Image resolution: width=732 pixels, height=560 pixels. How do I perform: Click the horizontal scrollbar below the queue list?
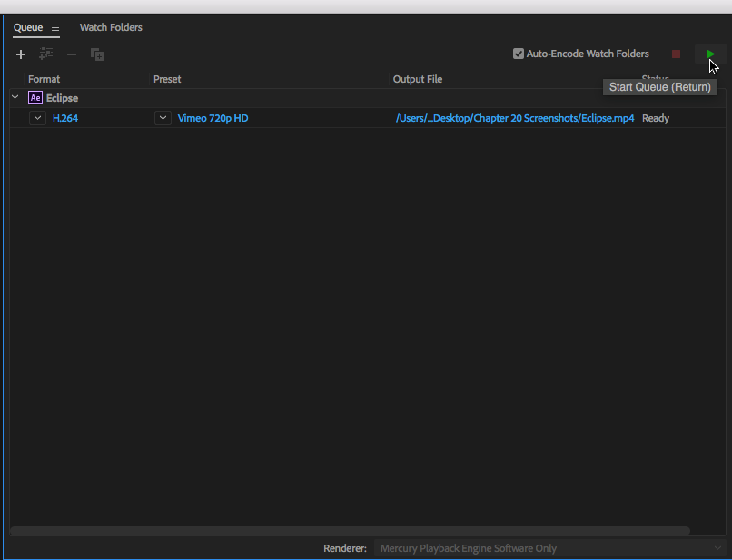click(350, 531)
